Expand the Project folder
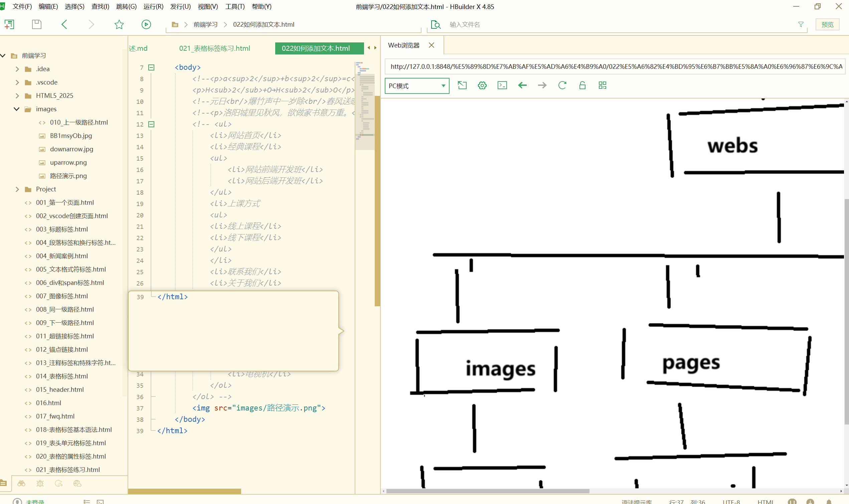This screenshot has width=849, height=504. [17, 189]
